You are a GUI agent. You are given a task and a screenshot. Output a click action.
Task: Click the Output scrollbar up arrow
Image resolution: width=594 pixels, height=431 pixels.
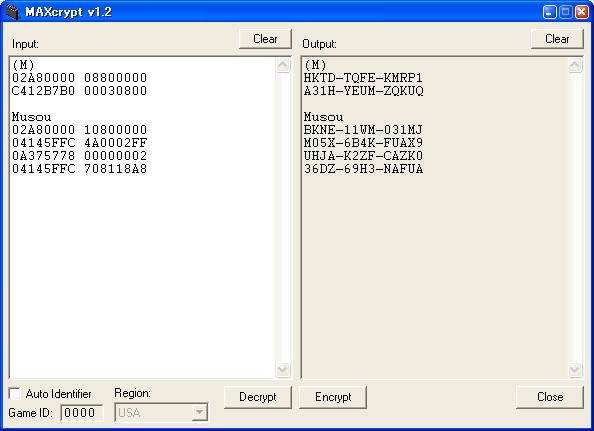click(x=575, y=65)
